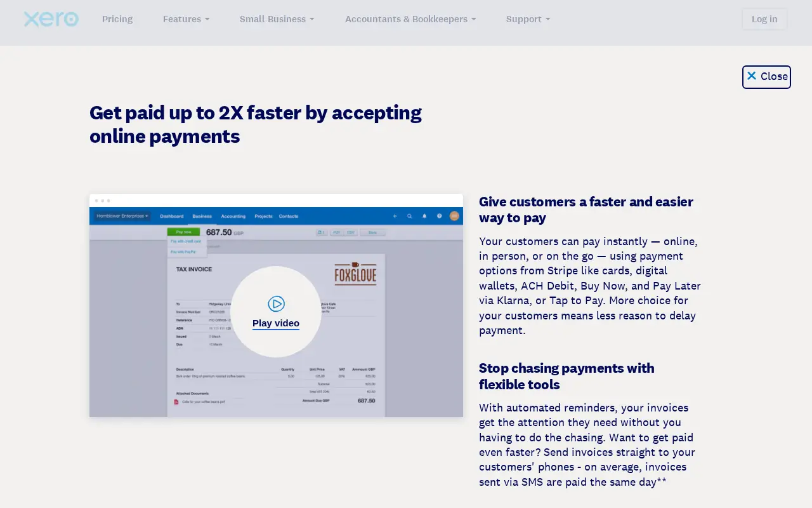Expand the Support dropdown menu
Viewport: 812px width, 508px height.
pos(528,19)
